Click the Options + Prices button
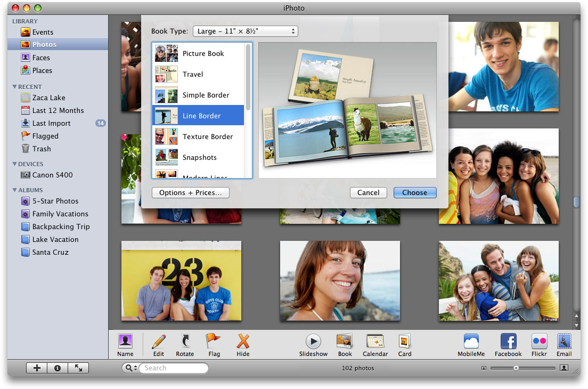Viewport: 588px width, 389px height. click(190, 193)
